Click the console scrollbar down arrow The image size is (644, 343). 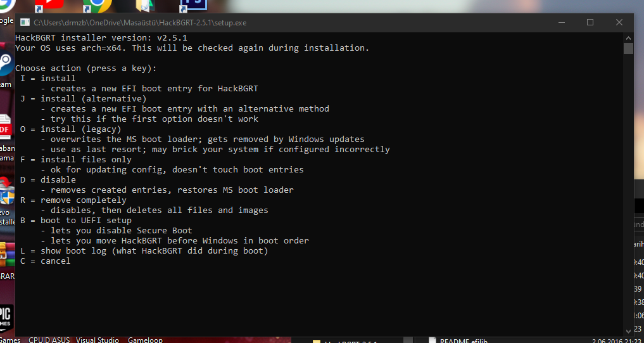(x=628, y=331)
